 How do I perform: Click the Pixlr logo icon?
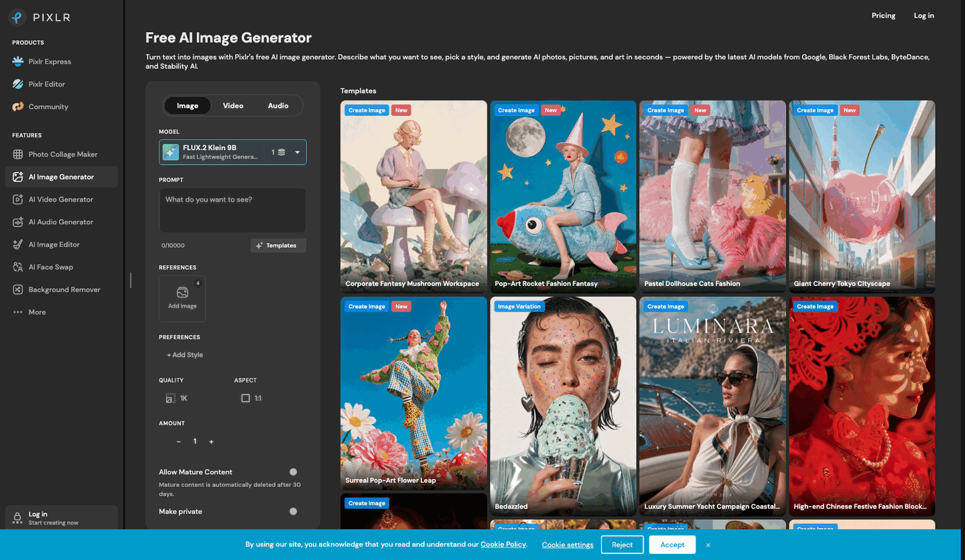click(17, 17)
